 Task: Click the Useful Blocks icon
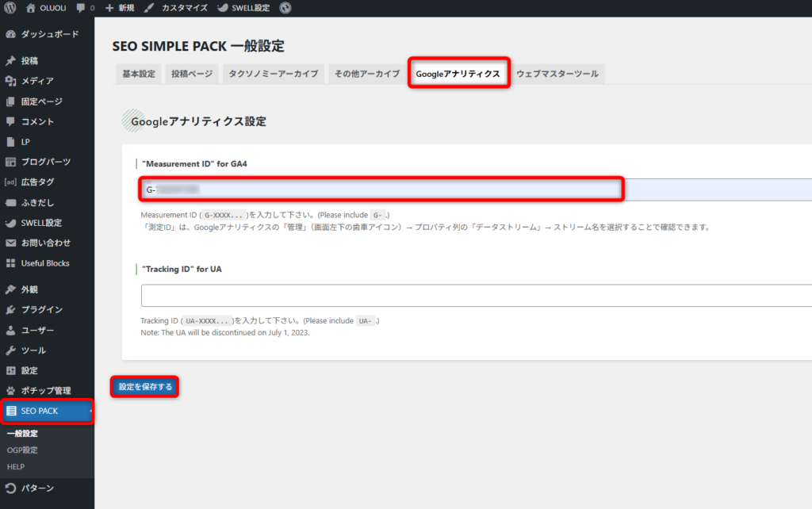tap(10, 263)
